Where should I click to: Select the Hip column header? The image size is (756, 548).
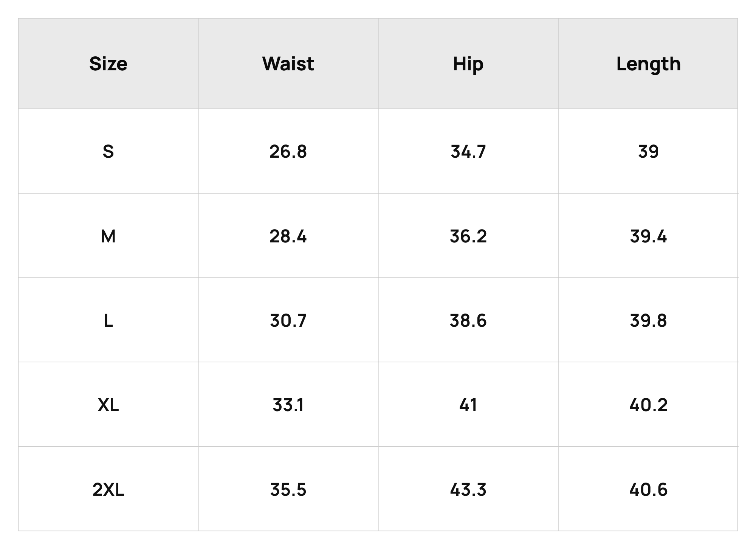tap(468, 64)
